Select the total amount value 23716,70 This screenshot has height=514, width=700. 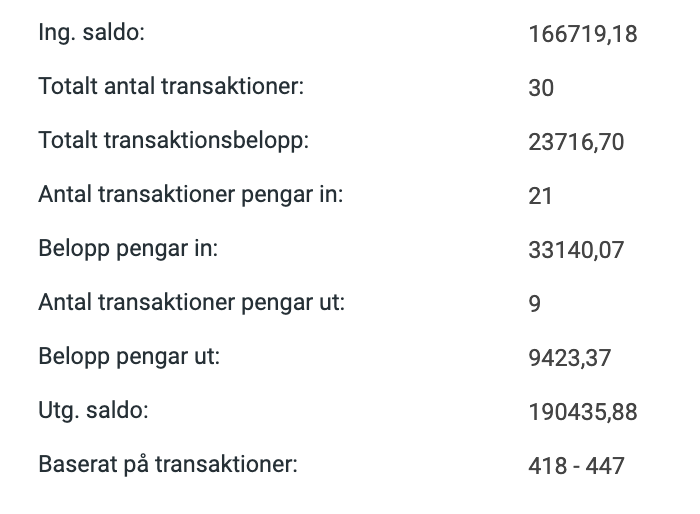(x=575, y=143)
